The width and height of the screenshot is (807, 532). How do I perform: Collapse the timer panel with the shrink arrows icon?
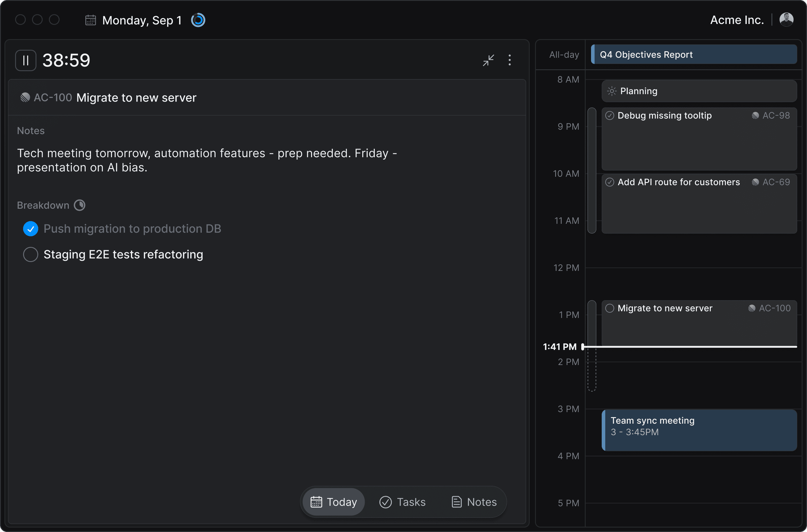click(x=488, y=60)
